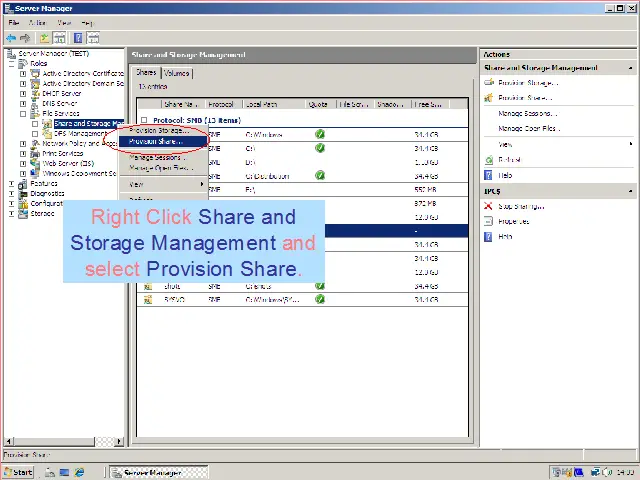640x480 pixels.
Task: Click the blue Help toolbar icon
Action: click(x=78, y=38)
